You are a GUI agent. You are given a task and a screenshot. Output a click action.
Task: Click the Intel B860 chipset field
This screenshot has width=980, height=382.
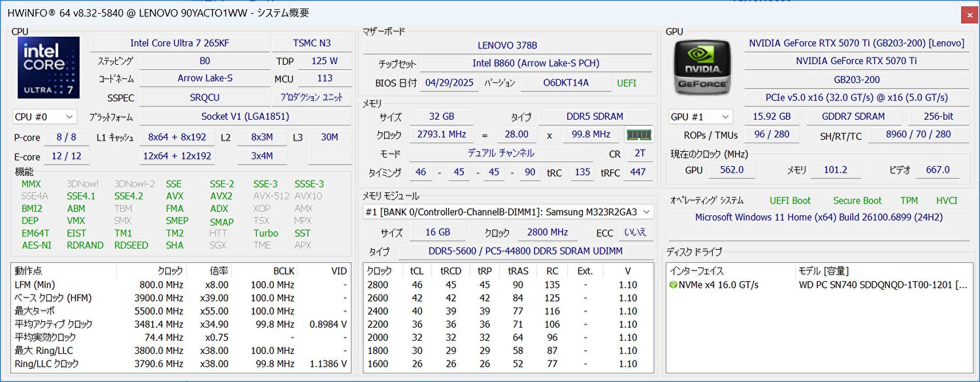click(x=535, y=63)
